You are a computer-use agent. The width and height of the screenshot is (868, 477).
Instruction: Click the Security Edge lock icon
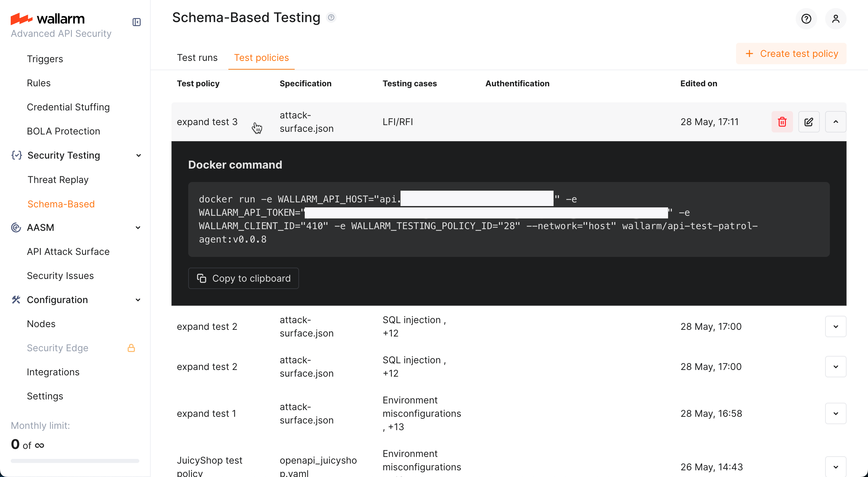[131, 348]
